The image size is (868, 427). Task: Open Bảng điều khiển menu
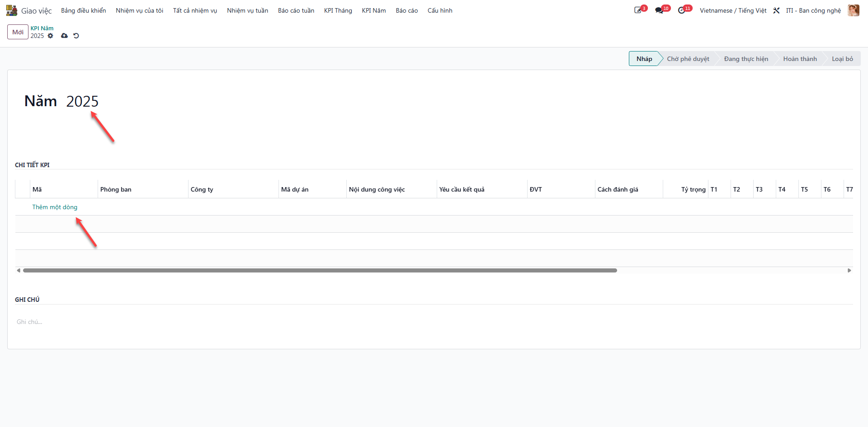84,10
